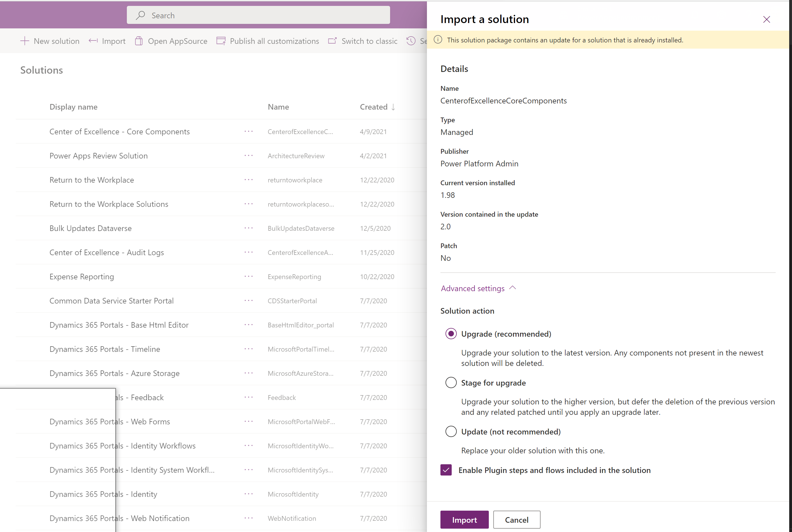Click the search magnifier icon
Screen dimensions: 792x532
click(140, 15)
